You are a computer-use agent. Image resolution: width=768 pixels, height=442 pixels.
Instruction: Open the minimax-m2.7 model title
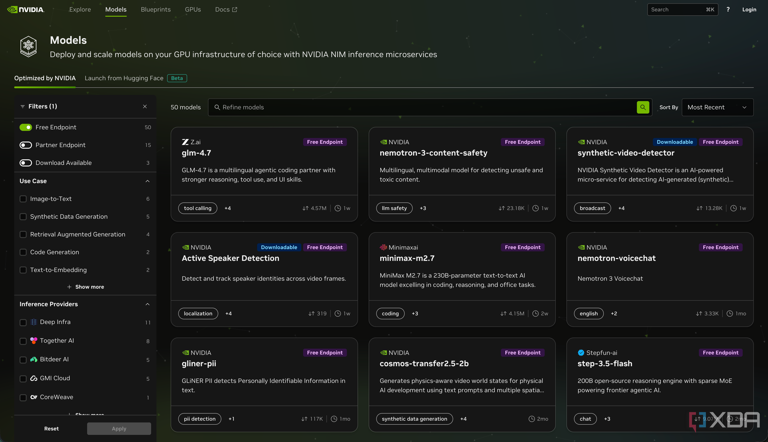click(x=407, y=258)
